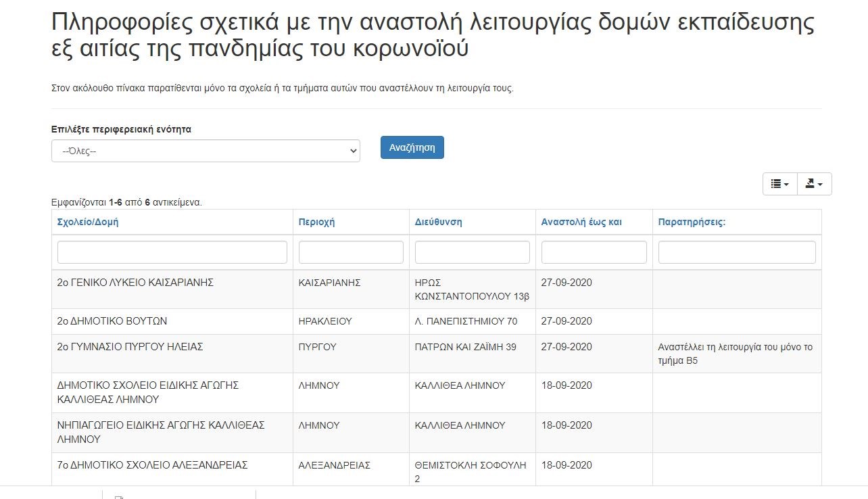The width and height of the screenshot is (868, 499).
Task: Click the B5 class suspension remark cell
Action: click(736, 354)
